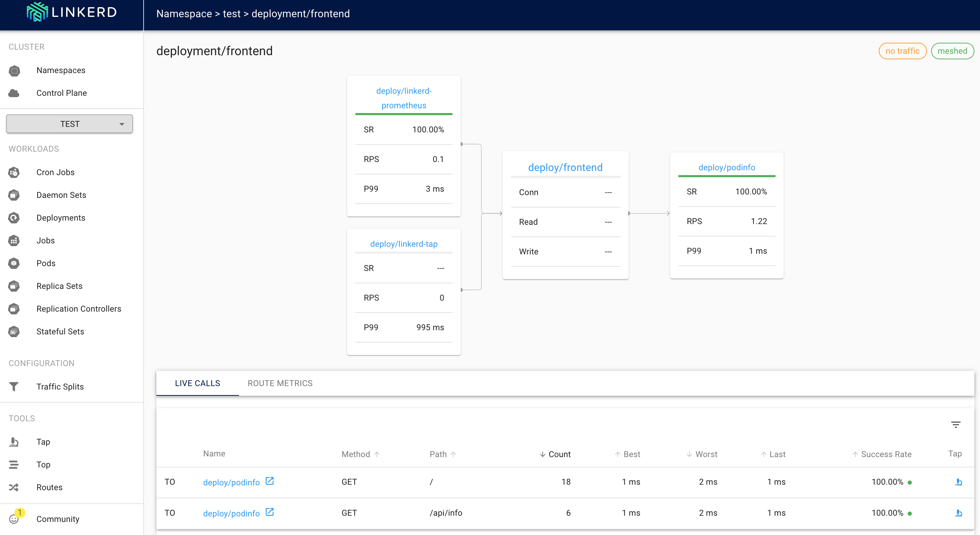The image size is (980, 535).
Task: Select the Live Calls tab
Action: pyautogui.click(x=197, y=383)
